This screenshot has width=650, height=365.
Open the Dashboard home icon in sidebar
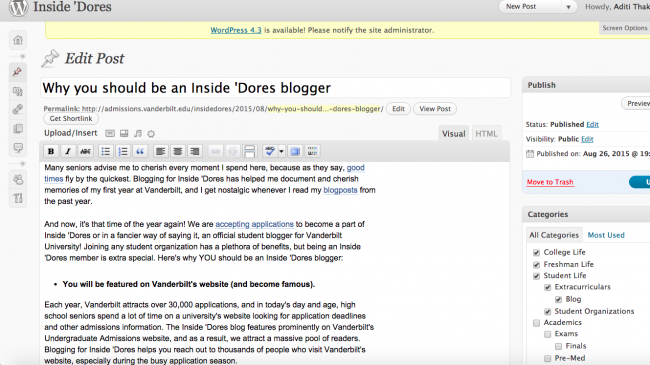pyautogui.click(x=18, y=40)
